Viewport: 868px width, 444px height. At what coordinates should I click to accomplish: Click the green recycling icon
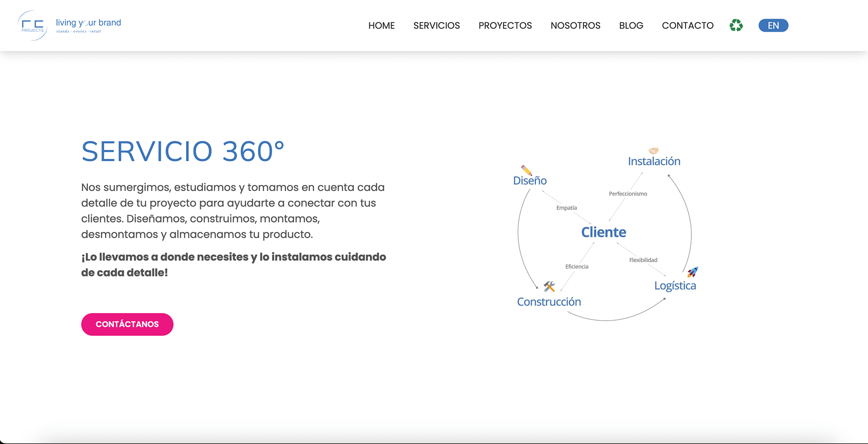[x=736, y=25]
